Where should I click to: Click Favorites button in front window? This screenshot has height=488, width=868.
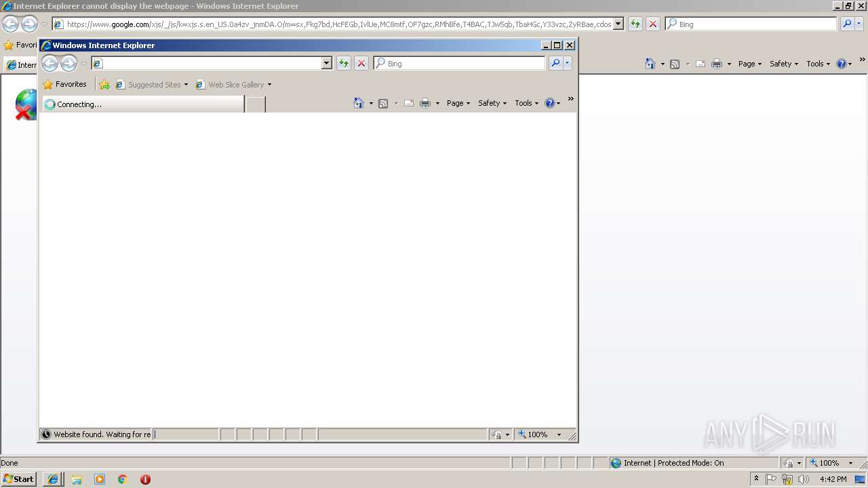[x=65, y=85]
